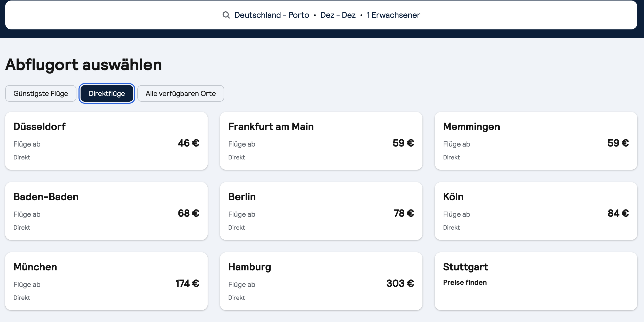Choose Berlin as departure location
Image resolution: width=644 pixels, height=322 pixels.
321,211
